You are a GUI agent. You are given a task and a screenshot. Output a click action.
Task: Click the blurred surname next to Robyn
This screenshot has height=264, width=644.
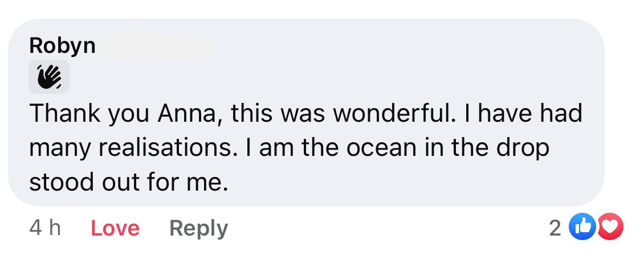158,46
